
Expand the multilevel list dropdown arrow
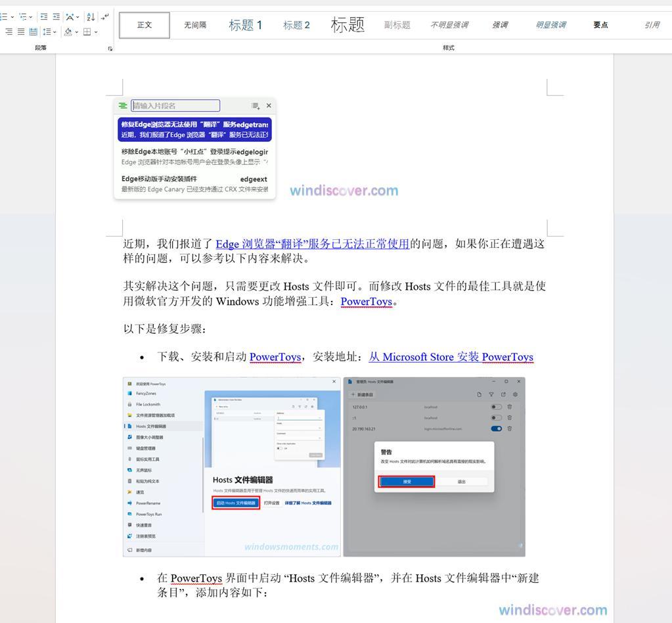click(30, 17)
